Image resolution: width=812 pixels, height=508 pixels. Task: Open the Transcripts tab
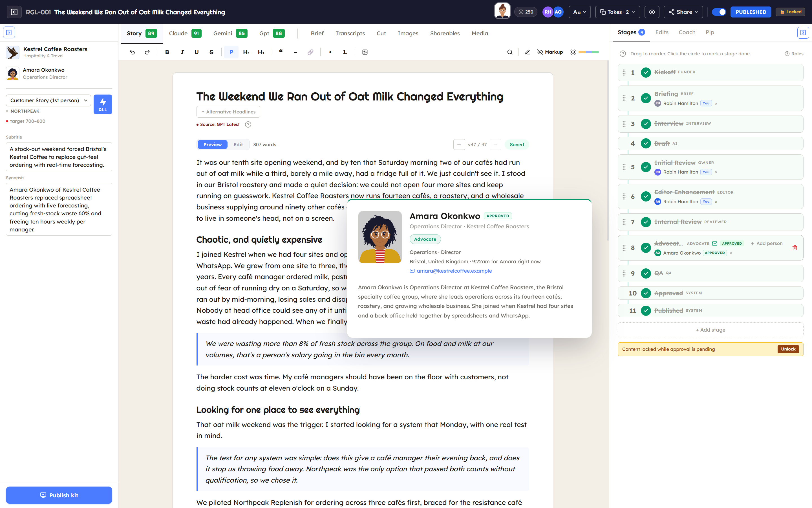click(x=350, y=33)
